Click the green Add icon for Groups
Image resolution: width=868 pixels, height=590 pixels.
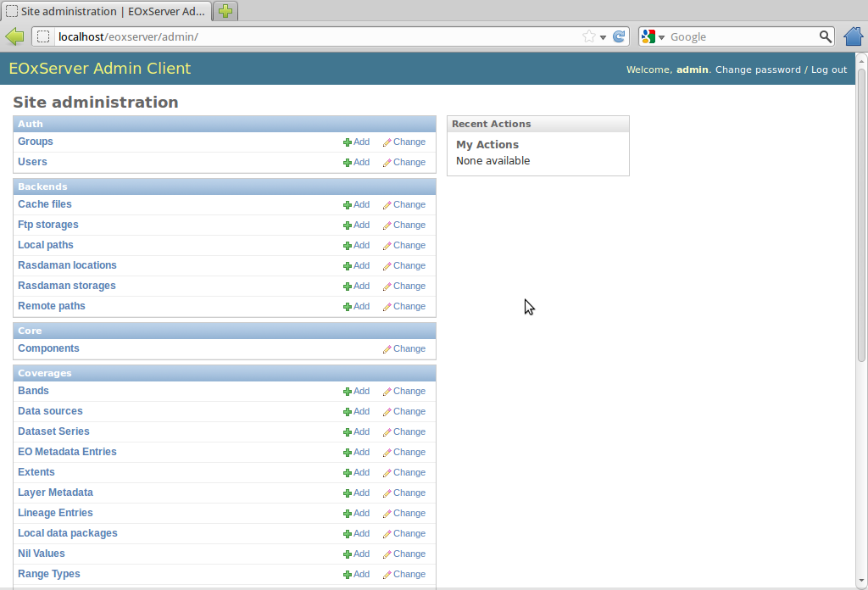(348, 142)
